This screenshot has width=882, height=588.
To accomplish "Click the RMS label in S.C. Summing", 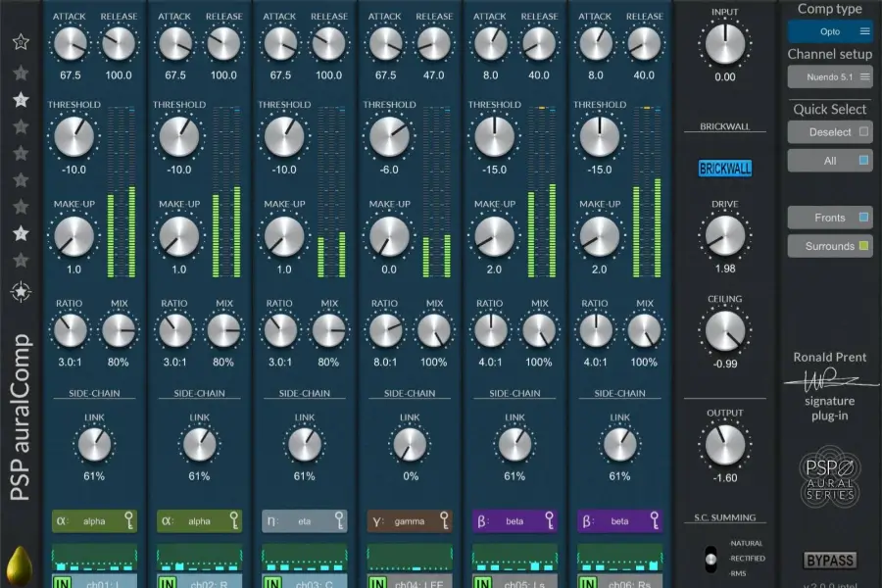I will coord(738,573).
